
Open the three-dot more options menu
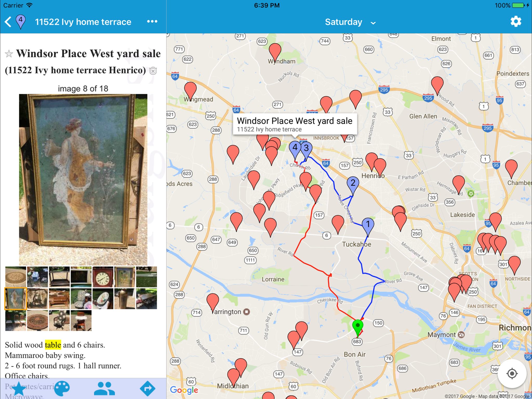click(152, 21)
